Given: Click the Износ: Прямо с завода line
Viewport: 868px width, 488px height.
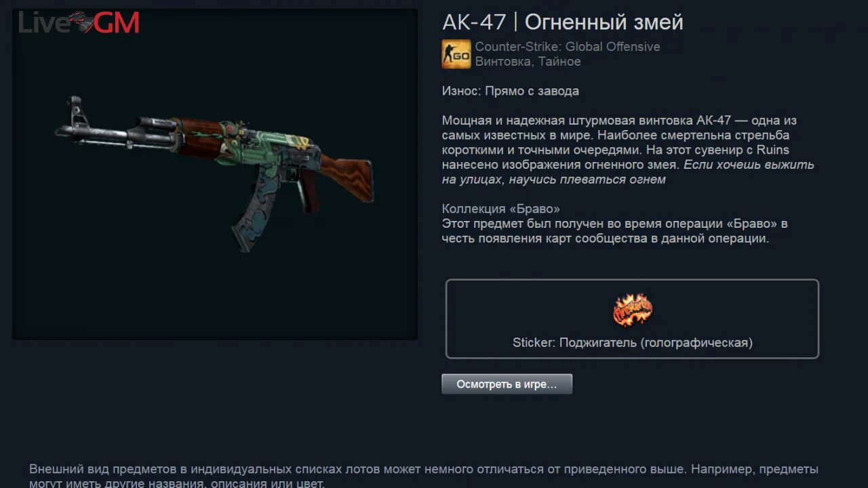Looking at the screenshot, I should (x=511, y=91).
